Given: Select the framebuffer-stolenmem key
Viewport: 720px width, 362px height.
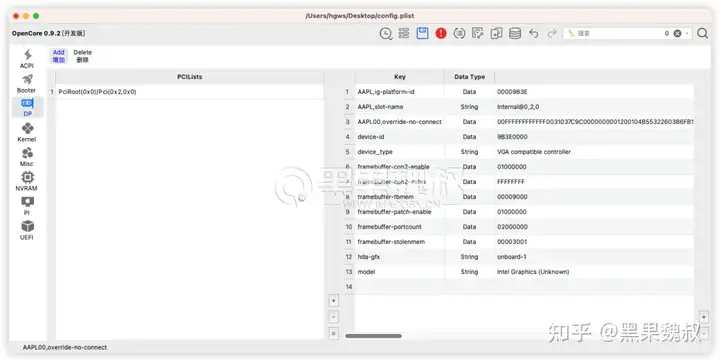Looking at the screenshot, I should (x=391, y=242).
